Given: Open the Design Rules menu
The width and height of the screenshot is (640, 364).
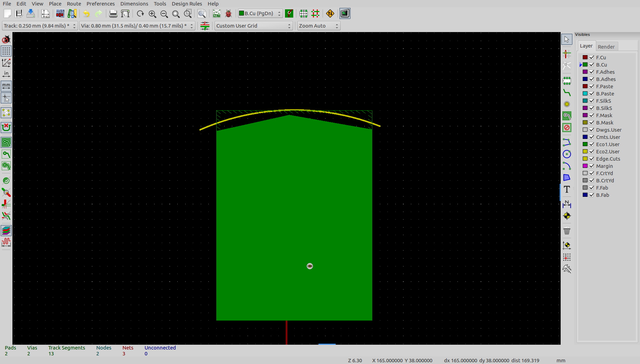Looking at the screenshot, I should [187, 4].
